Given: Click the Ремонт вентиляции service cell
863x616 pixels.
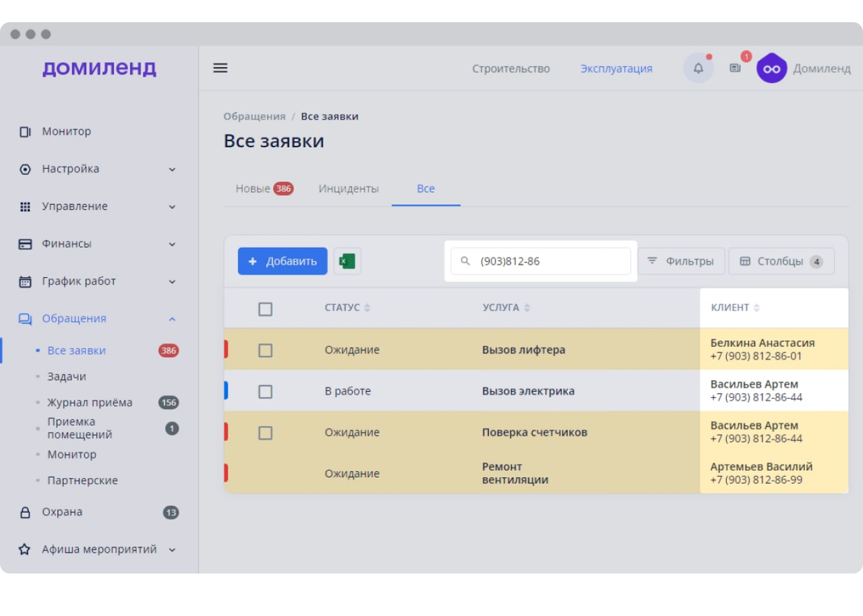Looking at the screenshot, I should [x=515, y=473].
